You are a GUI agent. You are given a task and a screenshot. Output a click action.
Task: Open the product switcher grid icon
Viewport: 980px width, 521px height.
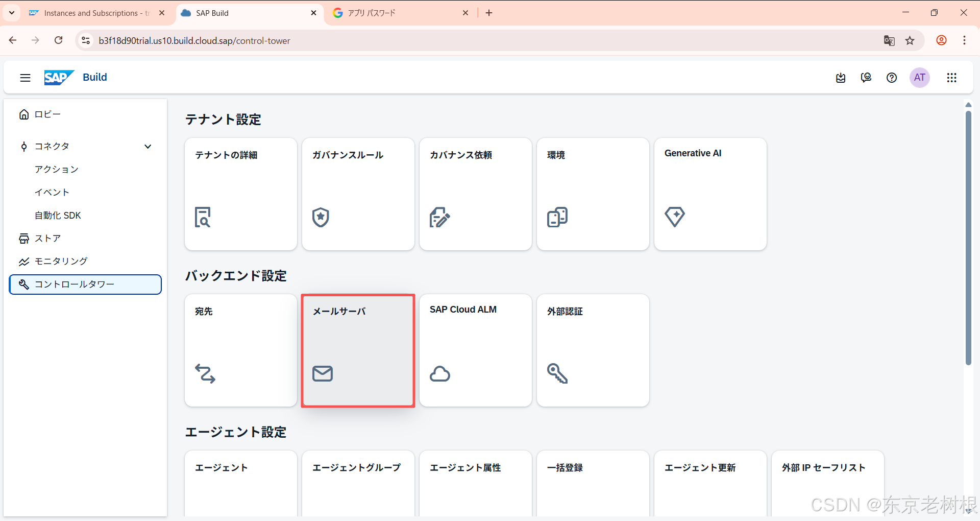click(951, 78)
